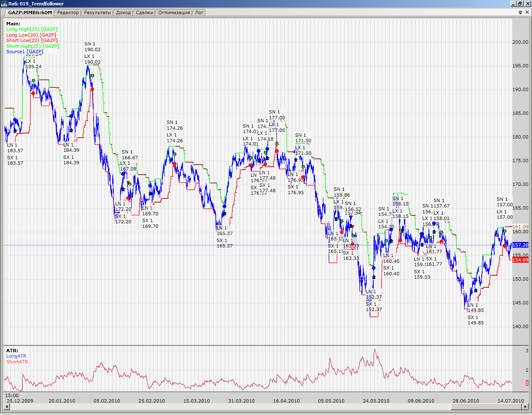Click the 140.00 price axis label

pos(520,326)
